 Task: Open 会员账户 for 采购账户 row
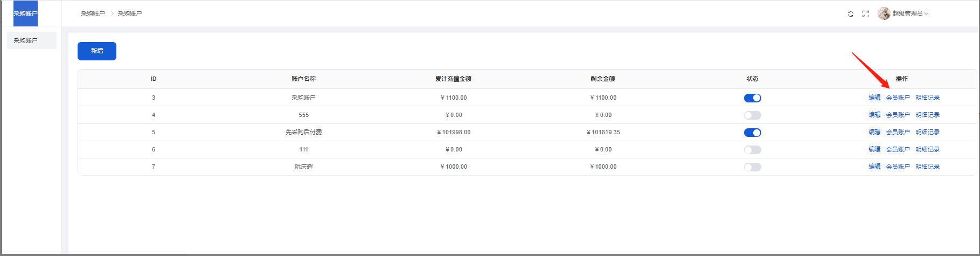click(898, 98)
